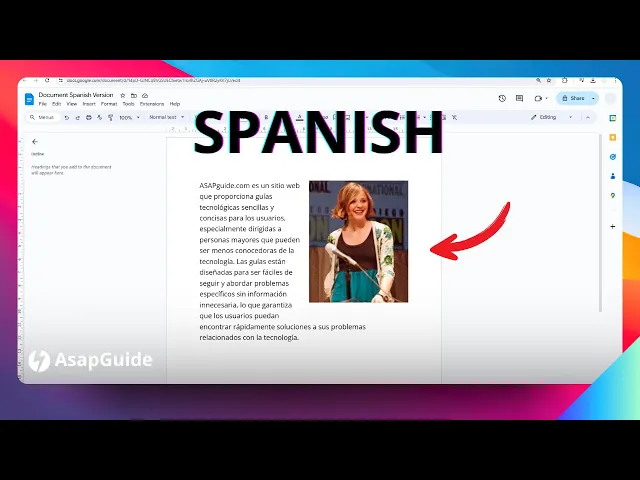Click the clear formatting icon

454,118
